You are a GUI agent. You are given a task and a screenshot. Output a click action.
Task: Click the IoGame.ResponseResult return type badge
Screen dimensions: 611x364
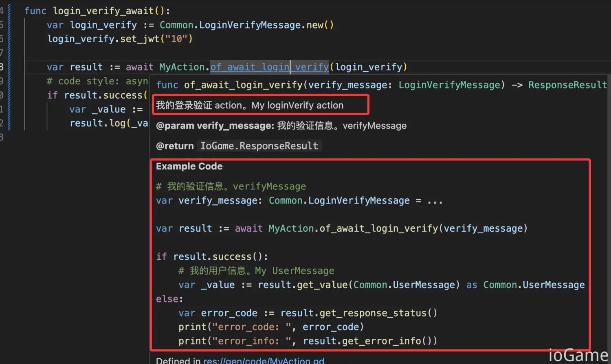tap(259, 146)
